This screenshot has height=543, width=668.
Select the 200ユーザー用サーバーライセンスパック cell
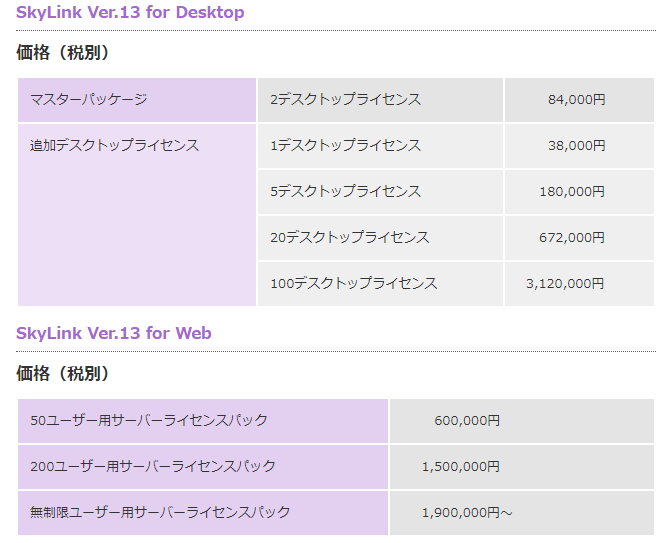(x=153, y=466)
